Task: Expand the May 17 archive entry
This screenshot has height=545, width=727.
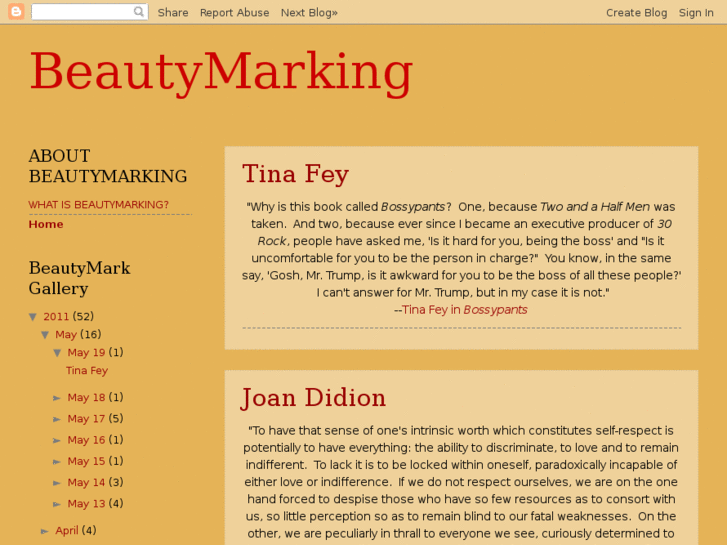Action: tap(57, 419)
